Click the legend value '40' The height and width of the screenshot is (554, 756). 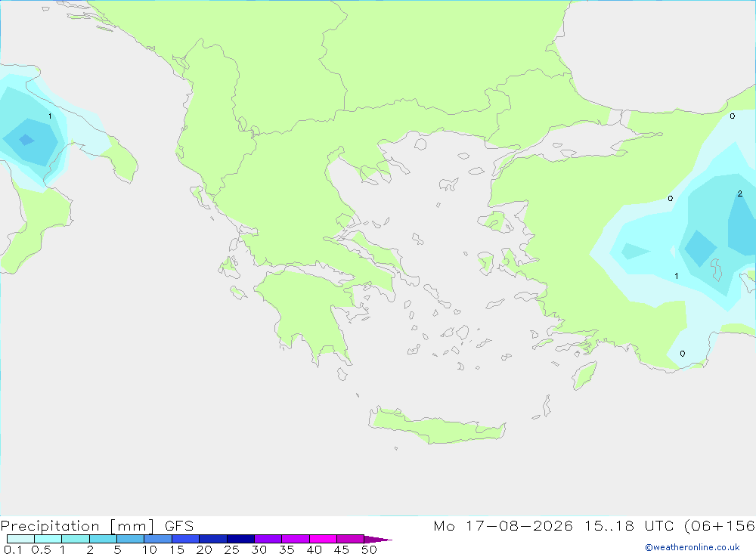(x=314, y=549)
